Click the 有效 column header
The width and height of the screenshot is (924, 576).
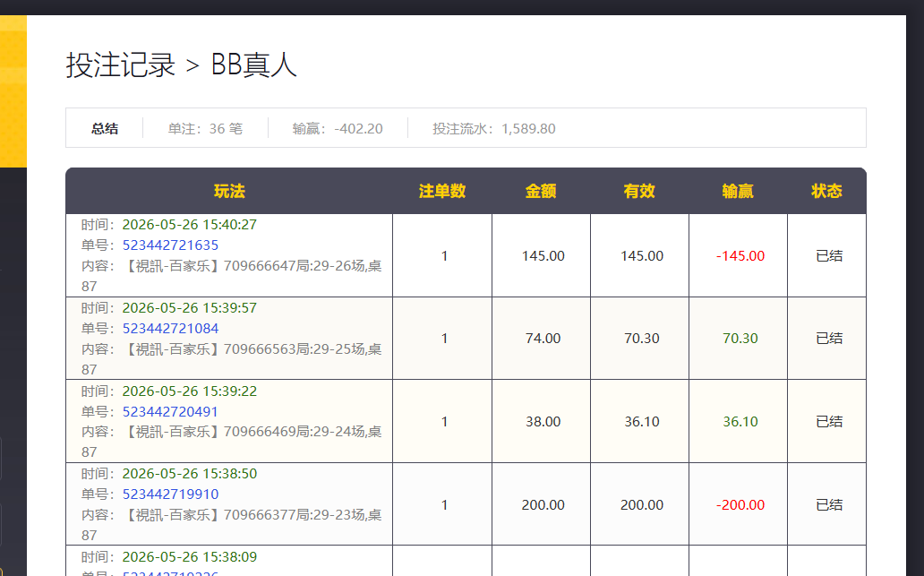tap(639, 191)
